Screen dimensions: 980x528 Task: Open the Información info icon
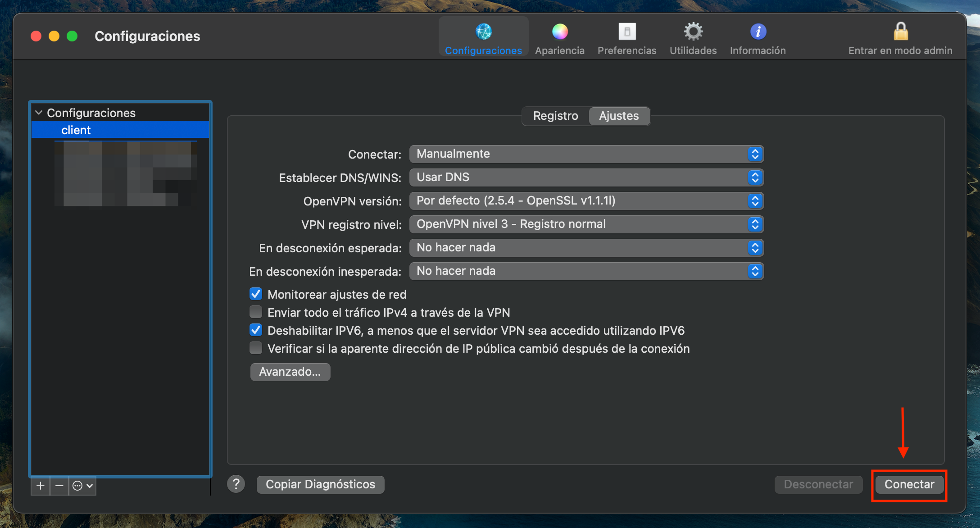pyautogui.click(x=758, y=32)
